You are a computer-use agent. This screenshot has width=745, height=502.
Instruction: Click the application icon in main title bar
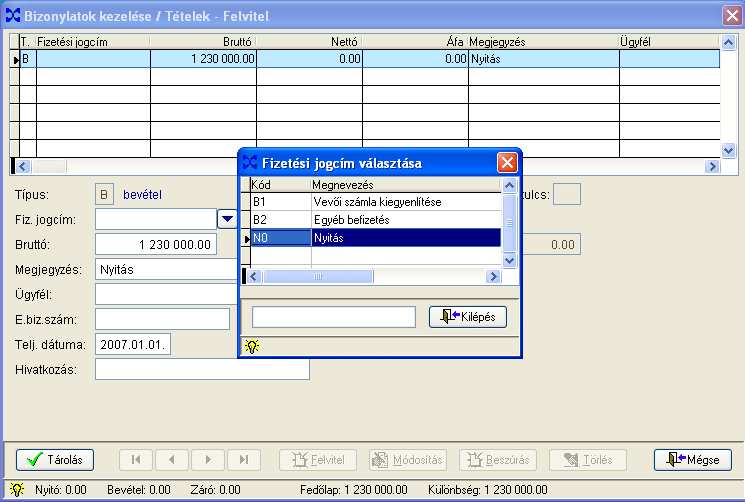tap(12, 16)
